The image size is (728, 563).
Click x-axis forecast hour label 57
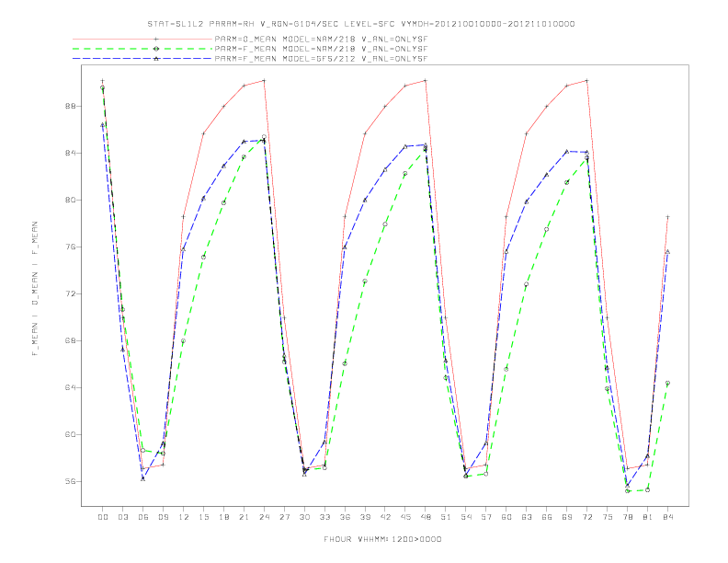tap(486, 517)
